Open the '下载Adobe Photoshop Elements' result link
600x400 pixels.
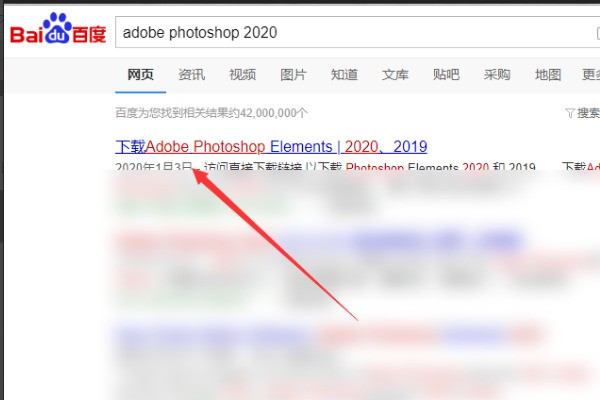point(271,146)
